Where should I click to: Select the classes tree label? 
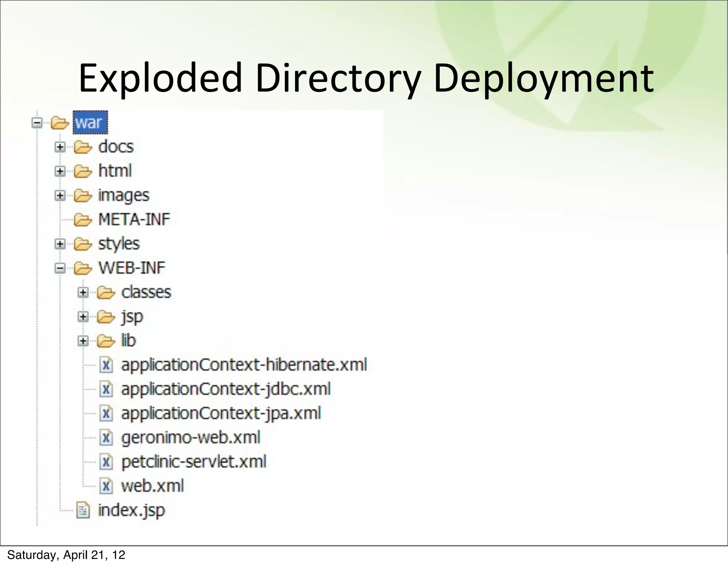(146, 292)
